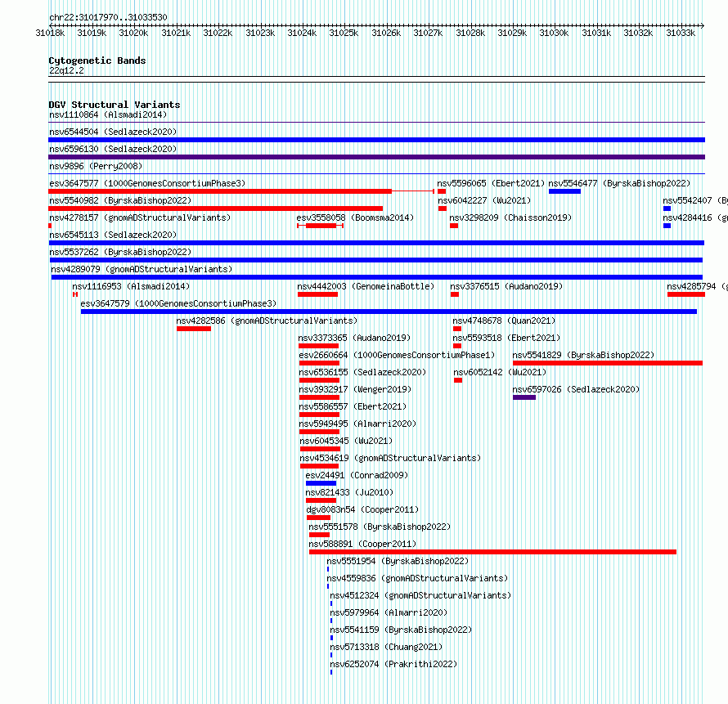
Task: Click the 31025k tick on ruler
Action: pyautogui.click(x=344, y=33)
